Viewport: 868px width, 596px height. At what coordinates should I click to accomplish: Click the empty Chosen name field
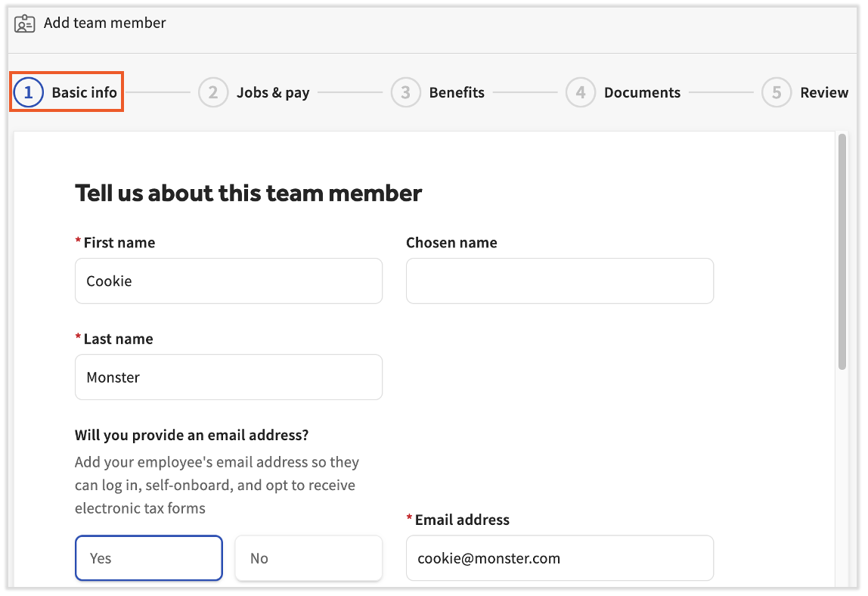click(x=560, y=281)
